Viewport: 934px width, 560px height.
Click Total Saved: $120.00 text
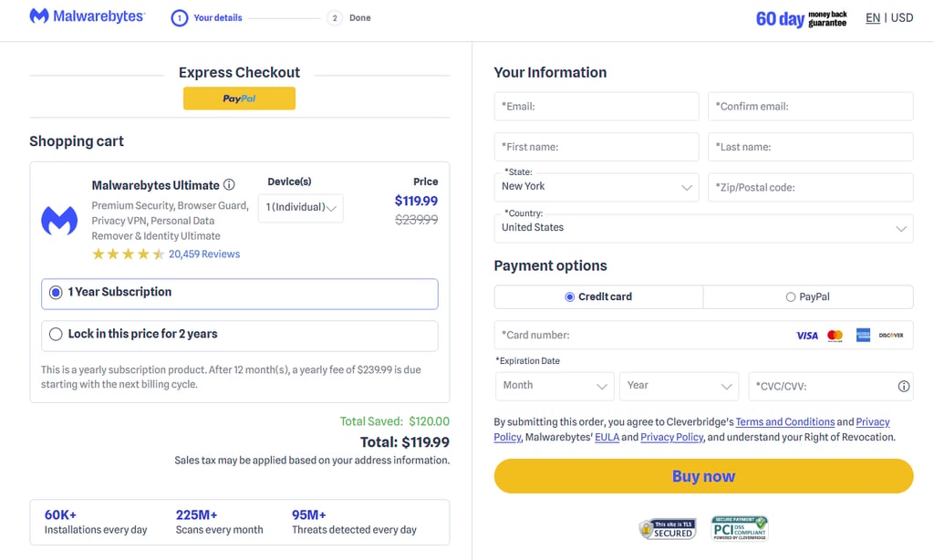(x=394, y=421)
